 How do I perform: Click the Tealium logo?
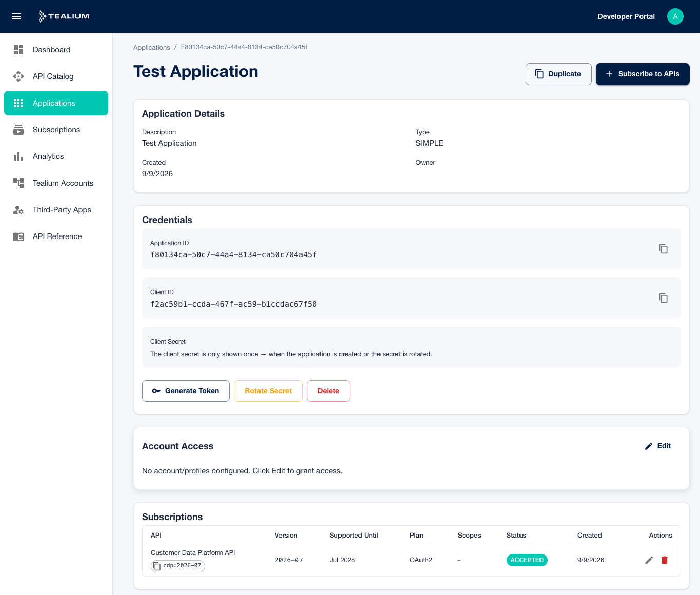click(x=64, y=16)
